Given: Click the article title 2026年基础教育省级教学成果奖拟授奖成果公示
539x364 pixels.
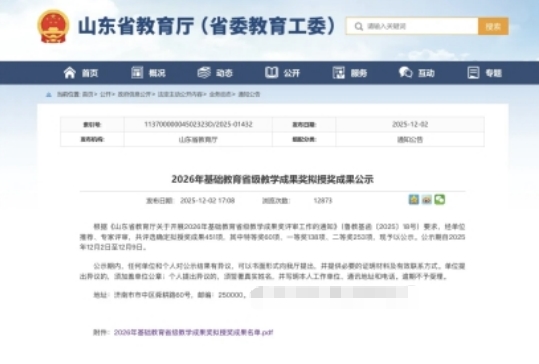Looking at the screenshot, I should [272, 179].
